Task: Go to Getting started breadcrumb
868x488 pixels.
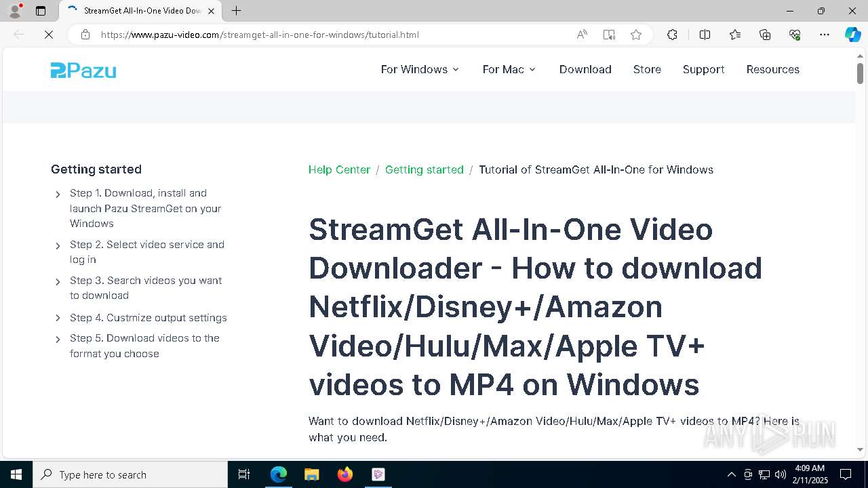Action: (425, 169)
